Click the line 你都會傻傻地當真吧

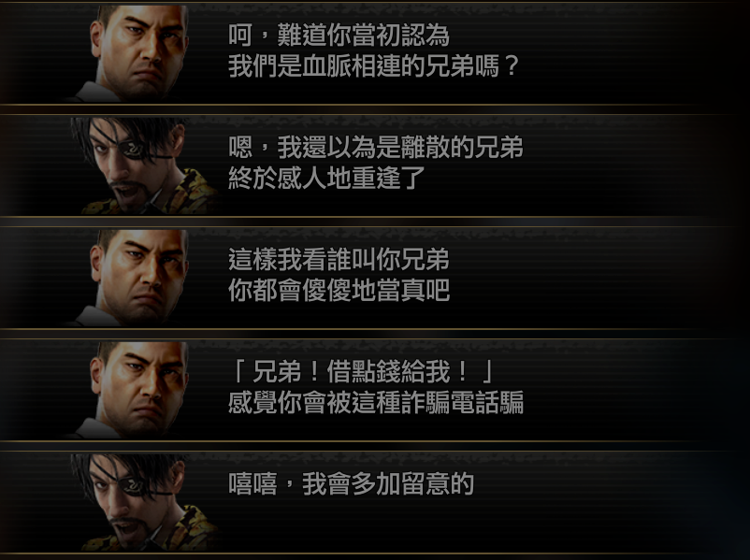point(339,290)
